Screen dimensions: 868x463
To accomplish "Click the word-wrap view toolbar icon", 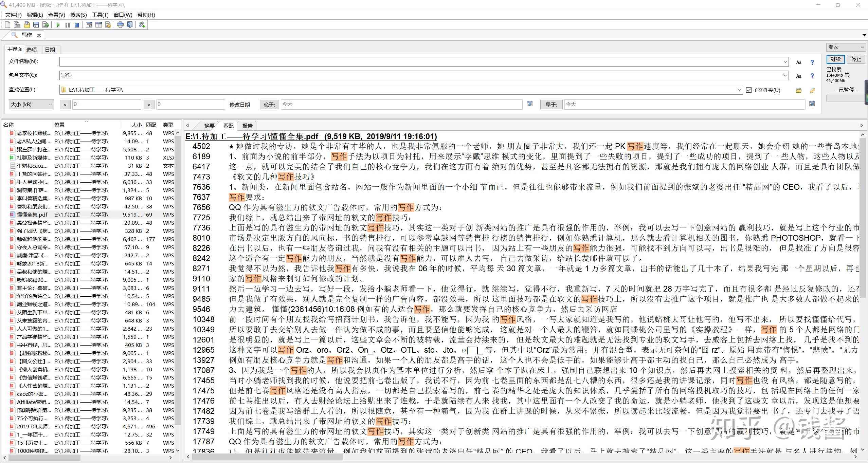I will [x=89, y=25].
